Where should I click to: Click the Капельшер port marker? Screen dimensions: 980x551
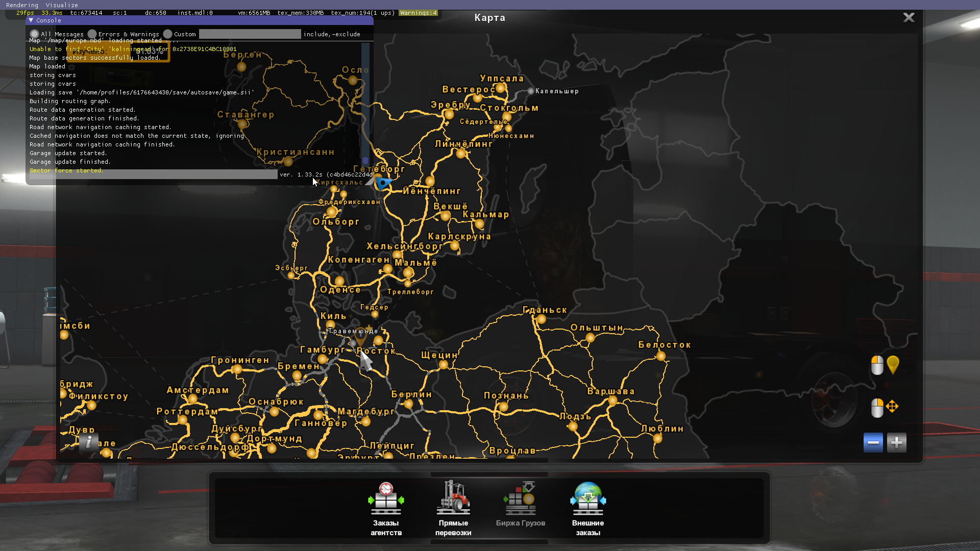point(531,91)
